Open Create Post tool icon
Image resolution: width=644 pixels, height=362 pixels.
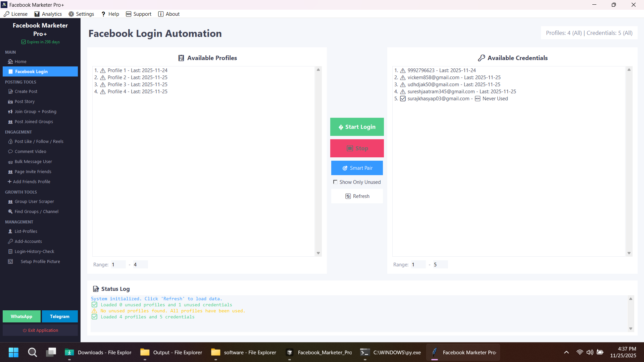click(10, 92)
